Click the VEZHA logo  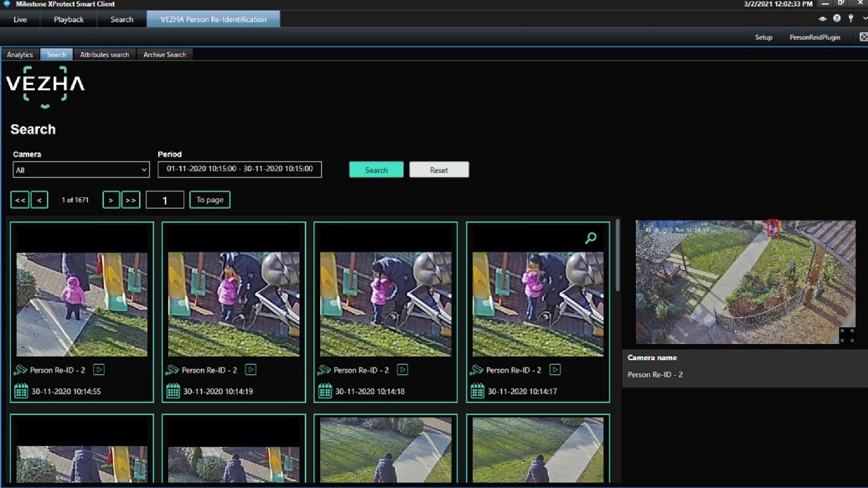coord(45,87)
